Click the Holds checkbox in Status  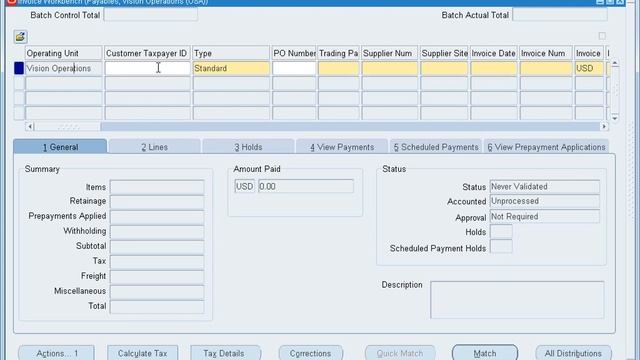501,232
